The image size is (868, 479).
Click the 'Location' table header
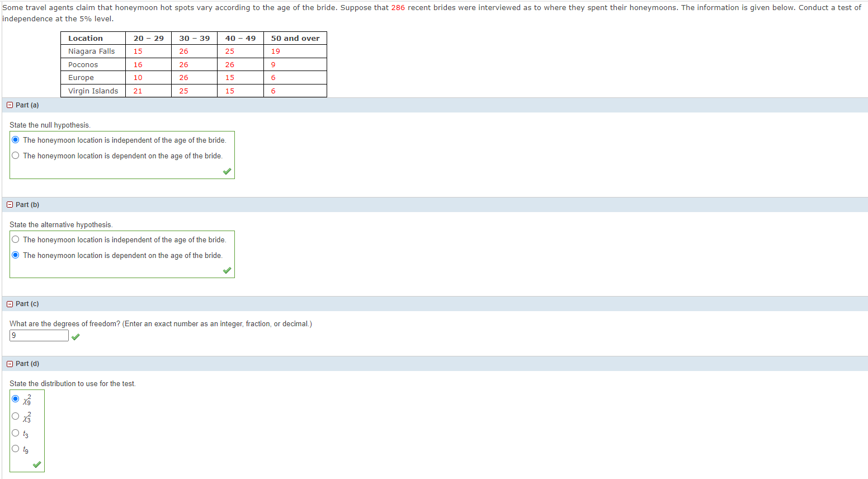(86, 38)
